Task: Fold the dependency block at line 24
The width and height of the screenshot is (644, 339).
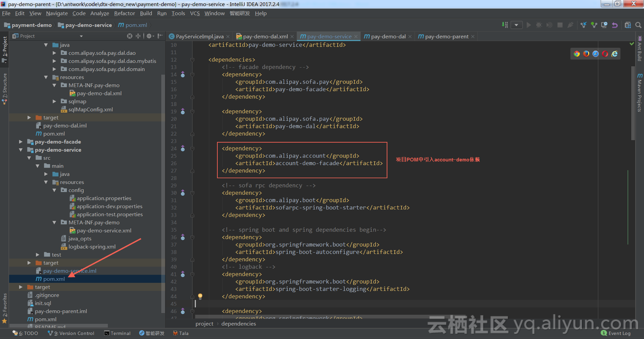Action: point(192,148)
